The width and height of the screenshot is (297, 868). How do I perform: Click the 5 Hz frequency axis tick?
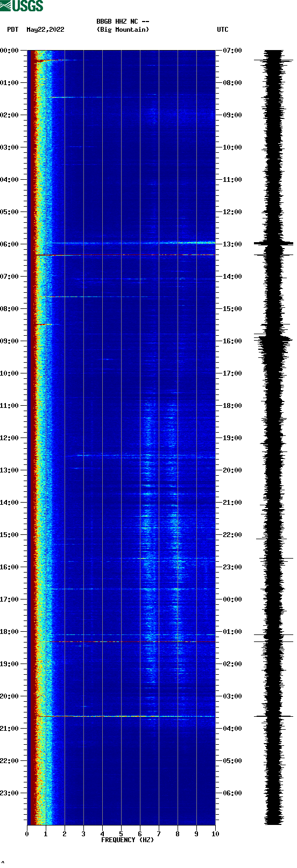[x=121, y=834]
